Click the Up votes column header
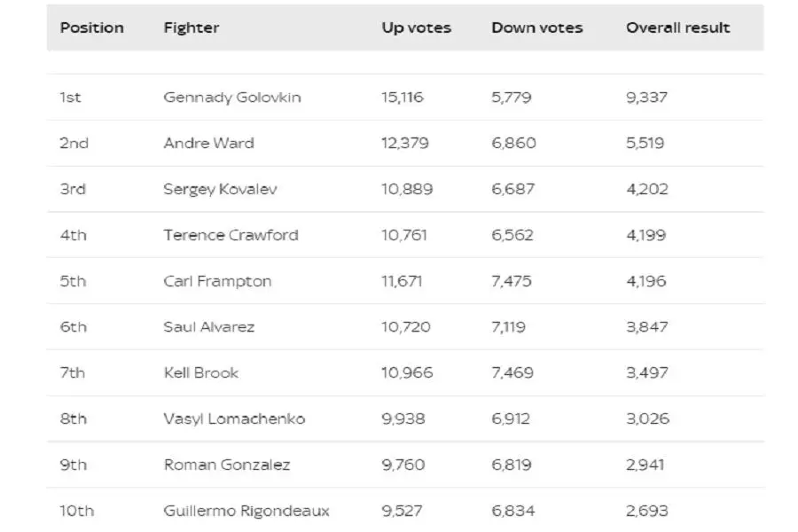The height and width of the screenshot is (532, 798). (417, 28)
